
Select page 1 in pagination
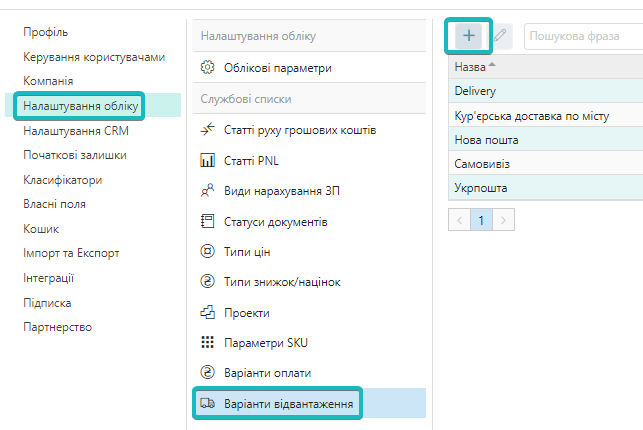[482, 219]
